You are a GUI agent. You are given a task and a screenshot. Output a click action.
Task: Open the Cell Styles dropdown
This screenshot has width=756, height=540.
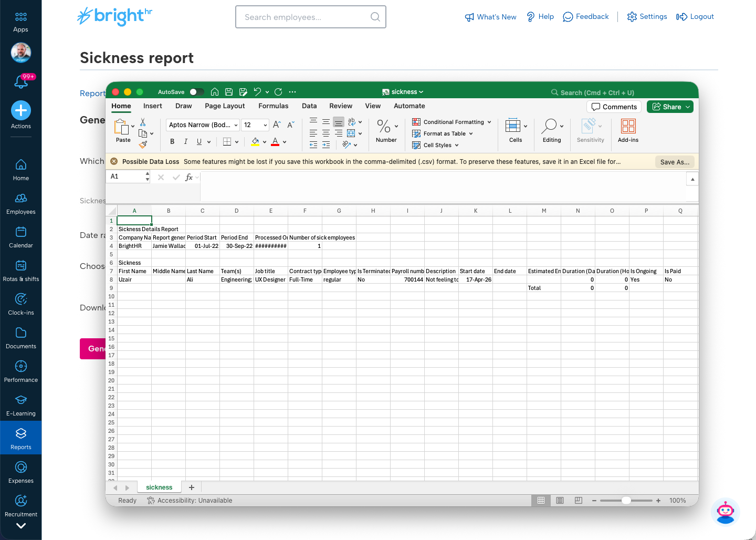tap(435, 145)
